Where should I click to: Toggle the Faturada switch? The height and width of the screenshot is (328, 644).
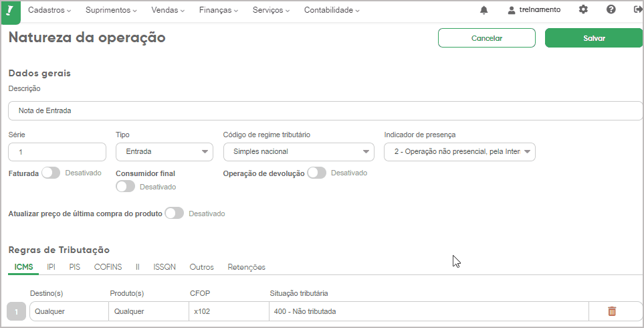point(51,173)
